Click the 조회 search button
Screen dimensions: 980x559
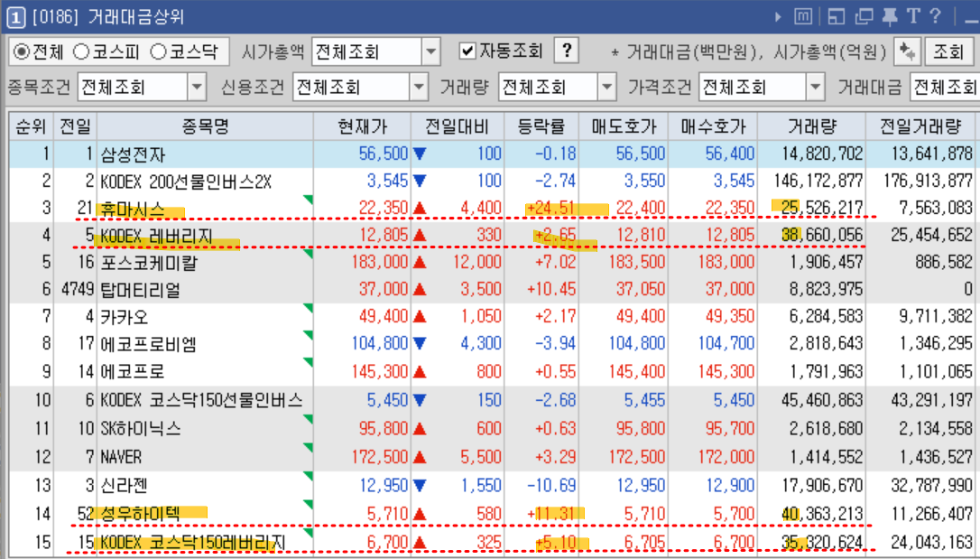(x=948, y=51)
